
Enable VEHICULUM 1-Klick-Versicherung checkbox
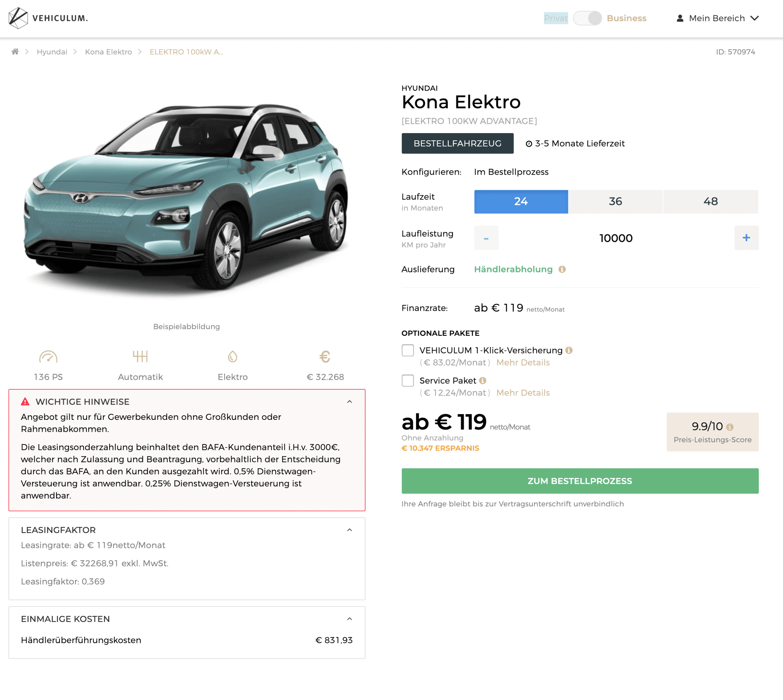(x=408, y=350)
